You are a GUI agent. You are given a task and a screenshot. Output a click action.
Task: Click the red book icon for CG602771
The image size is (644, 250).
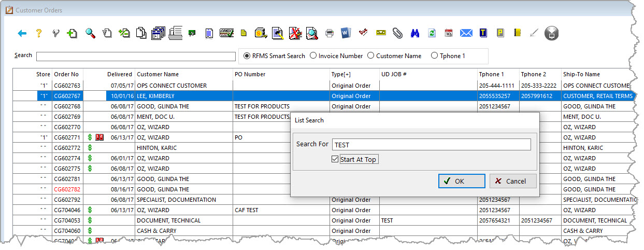click(x=99, y=137)
